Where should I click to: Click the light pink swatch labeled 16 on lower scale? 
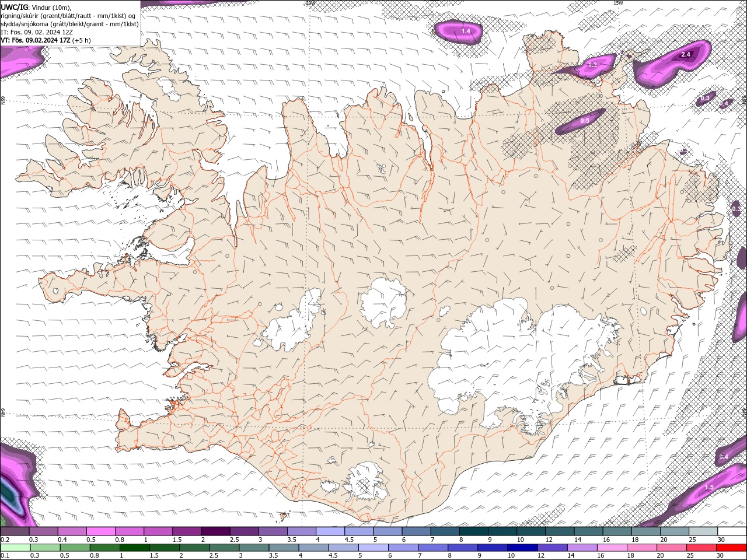612,548
